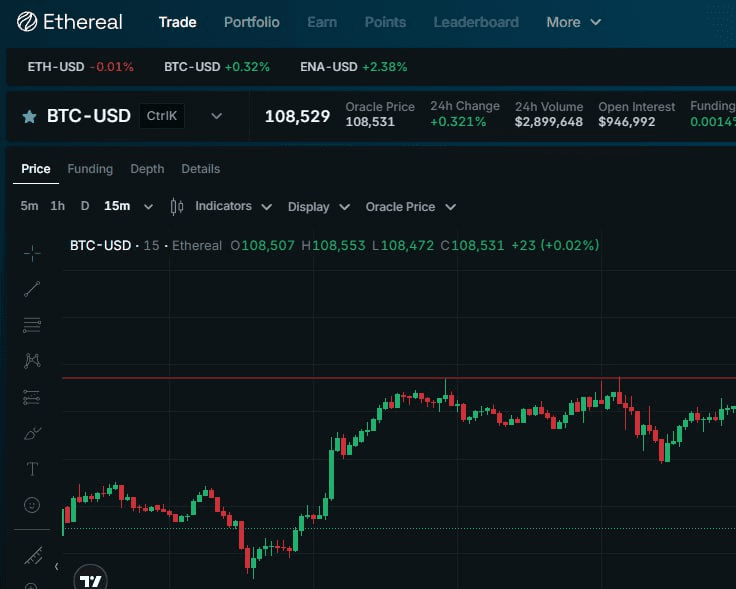The image size is (736, 589).
Task: Open the forecasting and measurement tools
Action: click(x=32, y=397)
